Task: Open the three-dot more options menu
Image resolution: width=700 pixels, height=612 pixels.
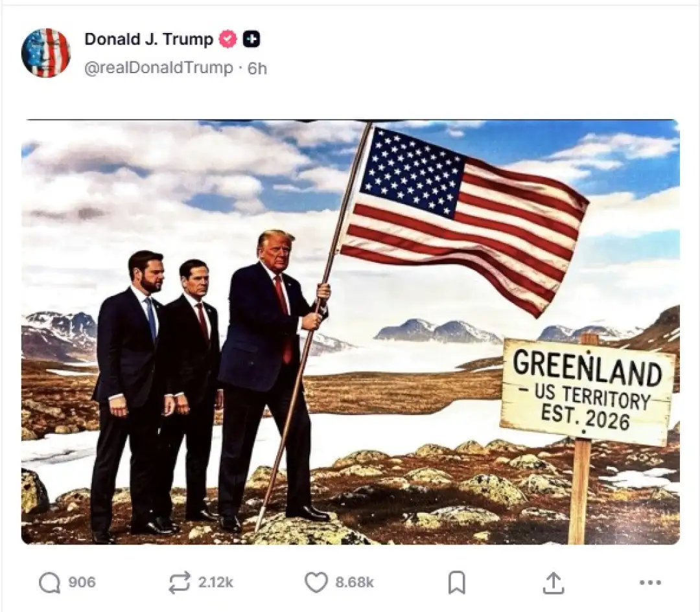Action: click(x=650, y=583)
